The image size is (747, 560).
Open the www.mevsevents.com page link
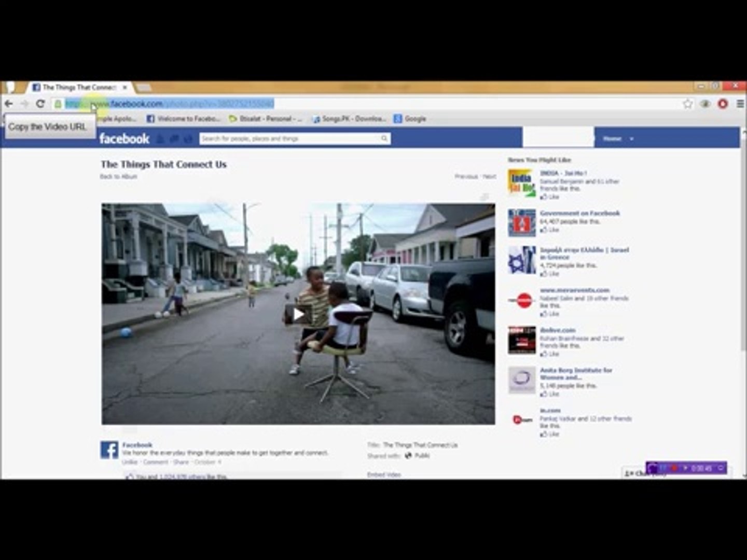[x=575, y=290]
